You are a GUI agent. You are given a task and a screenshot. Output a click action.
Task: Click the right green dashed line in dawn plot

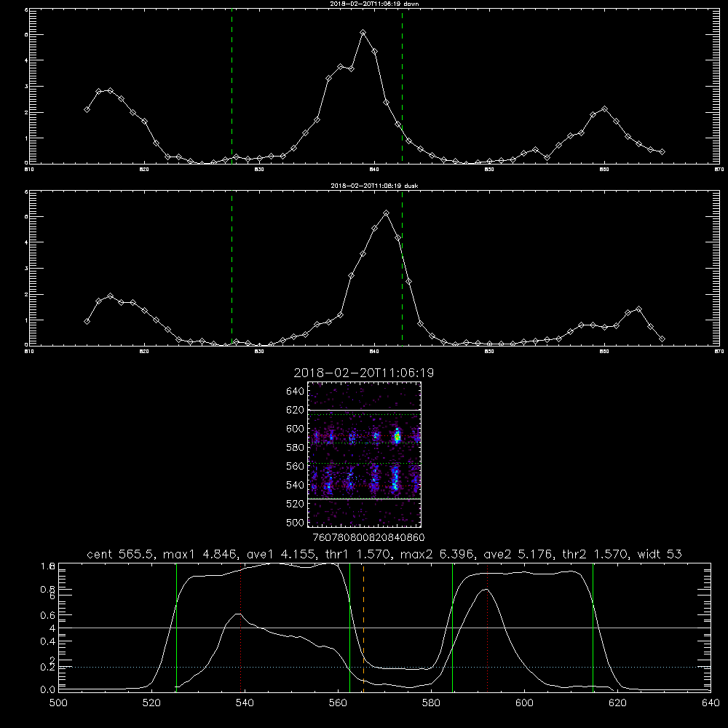[402, 86]
